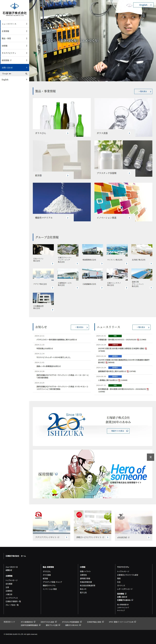The width and height of the screenshot is (156, 644).
Task: Click 一覧を見る in ニュースリリース section
Action: (x=141, y=327)
